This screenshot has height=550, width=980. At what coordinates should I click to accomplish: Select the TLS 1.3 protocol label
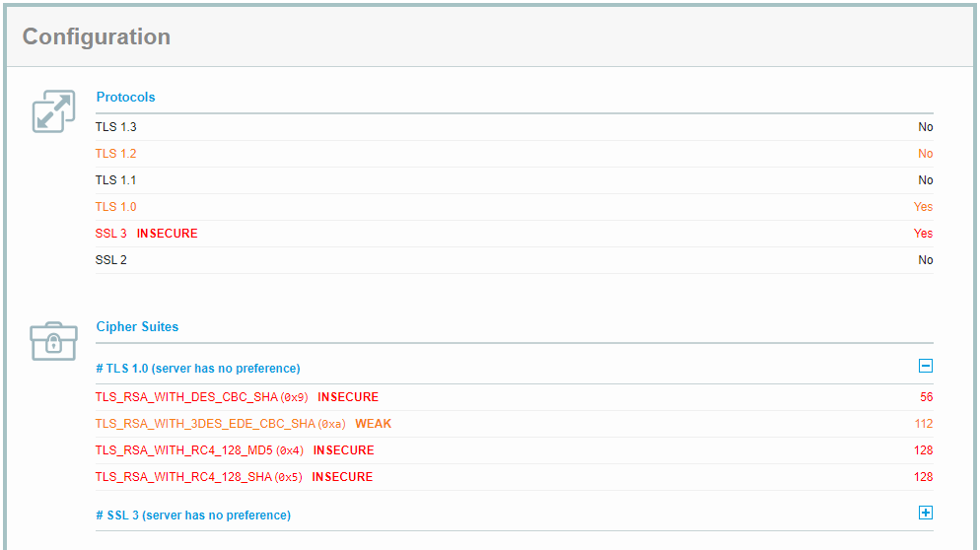pyautogui.click(x=115, y=127)
